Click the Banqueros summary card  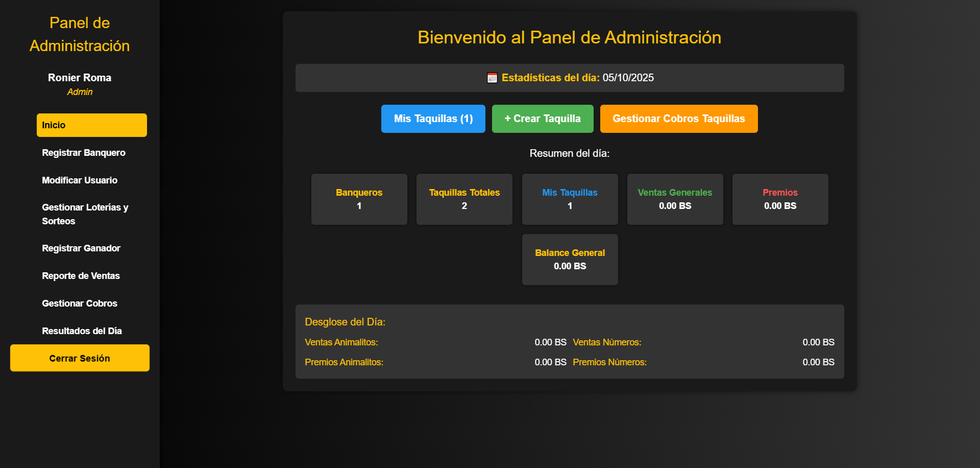click(x=359, y=199)
